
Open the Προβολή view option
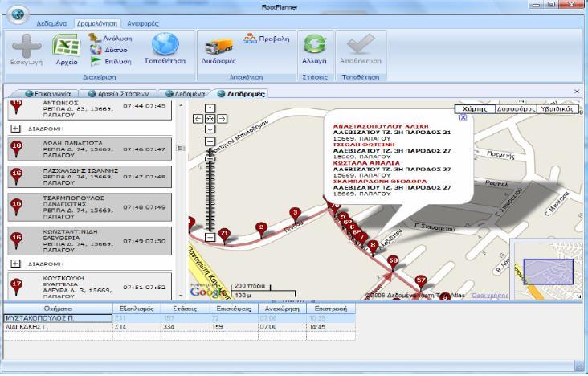[266, 39]
